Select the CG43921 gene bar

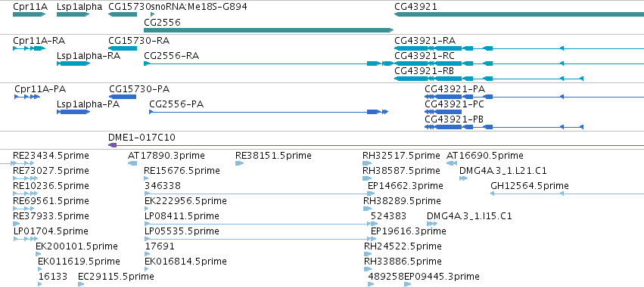[518, 14]
